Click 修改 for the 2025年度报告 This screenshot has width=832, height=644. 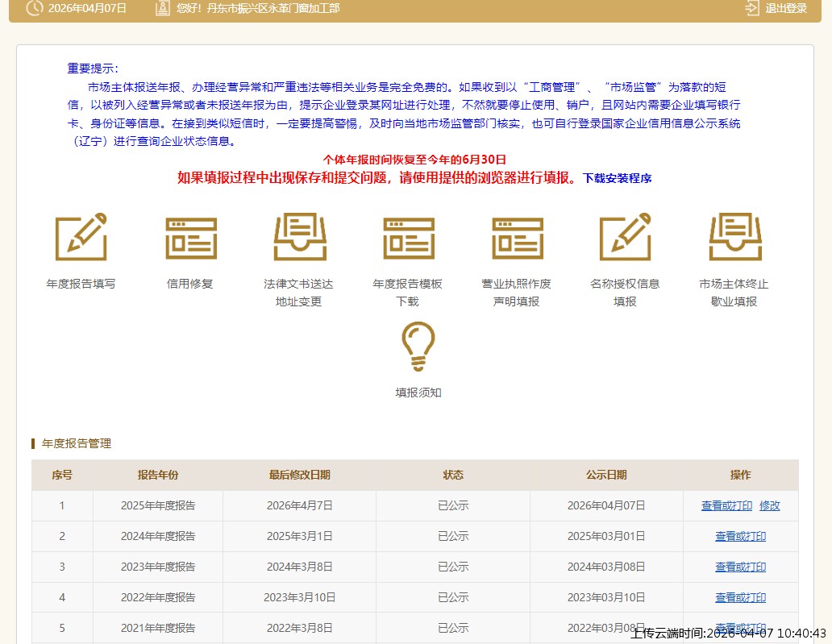coord(769,506)
